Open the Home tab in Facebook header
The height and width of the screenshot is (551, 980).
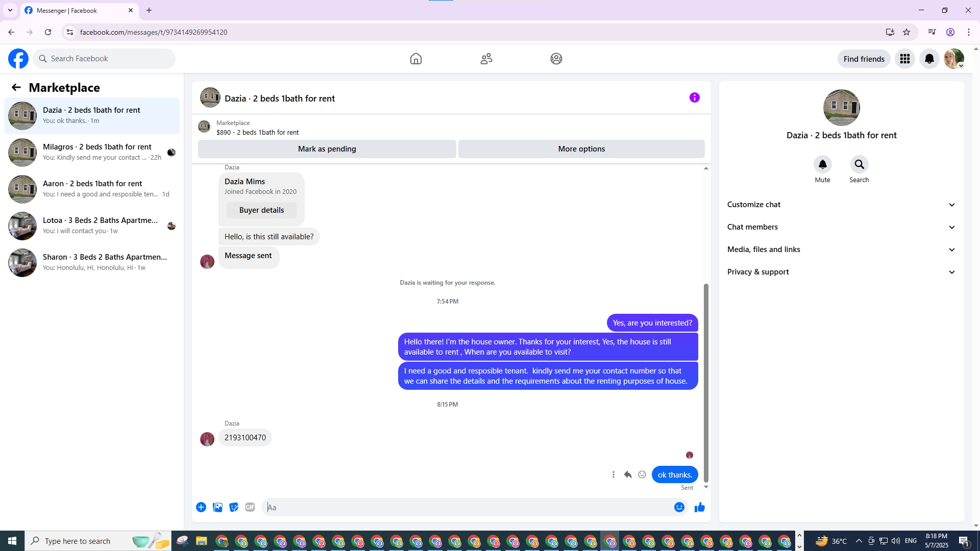(415, 59)
